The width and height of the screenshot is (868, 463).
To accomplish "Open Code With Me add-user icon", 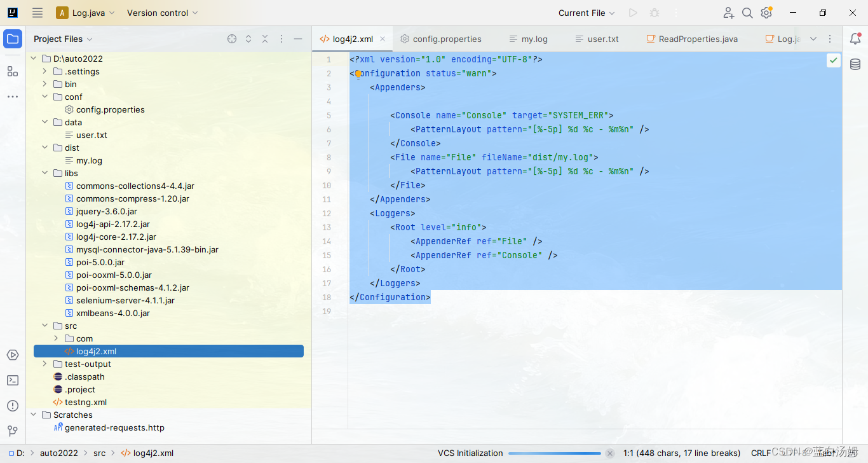I will click(x=729, y=13).
